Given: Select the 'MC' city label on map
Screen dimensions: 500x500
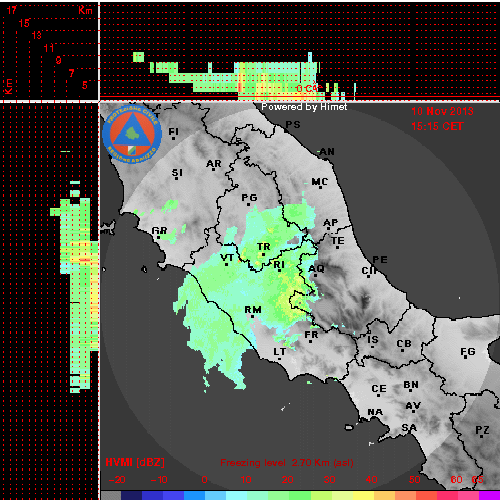Looking at the screenshot, I should [x=320, y=182].
